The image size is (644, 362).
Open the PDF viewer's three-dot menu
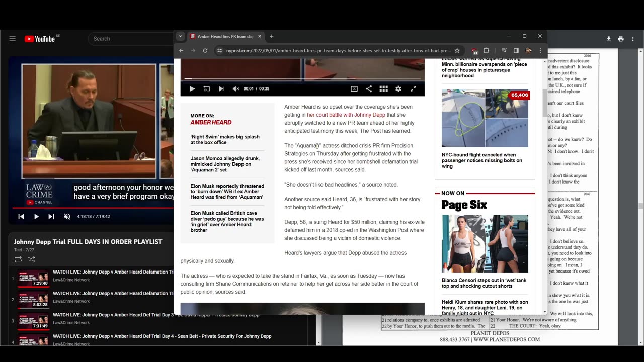633,39
